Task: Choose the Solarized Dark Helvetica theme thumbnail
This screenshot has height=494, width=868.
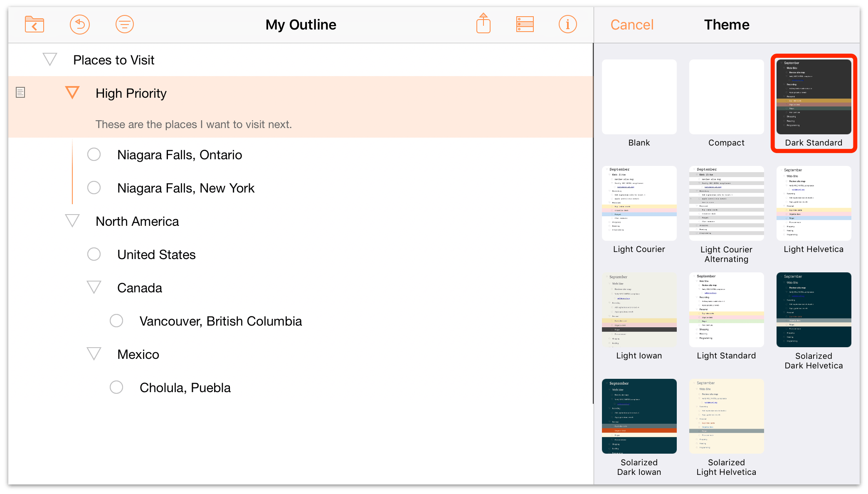Action: coord(814,309)
